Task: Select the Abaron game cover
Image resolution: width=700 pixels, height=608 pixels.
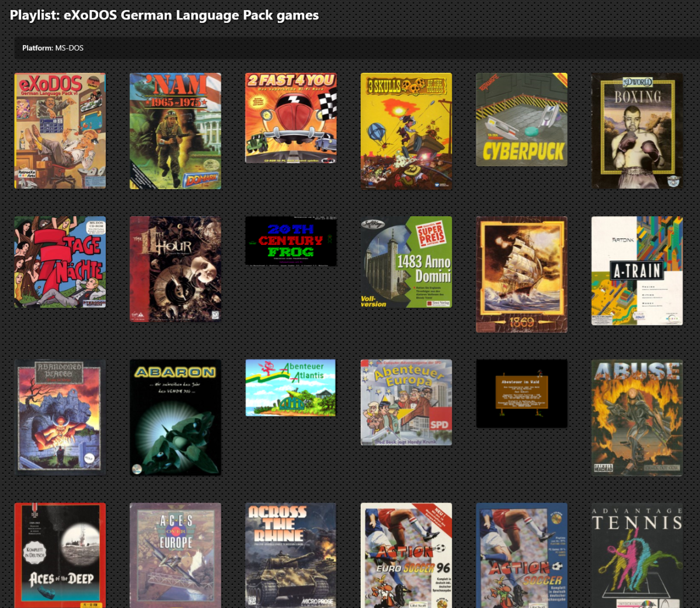Action: (176, 417)
